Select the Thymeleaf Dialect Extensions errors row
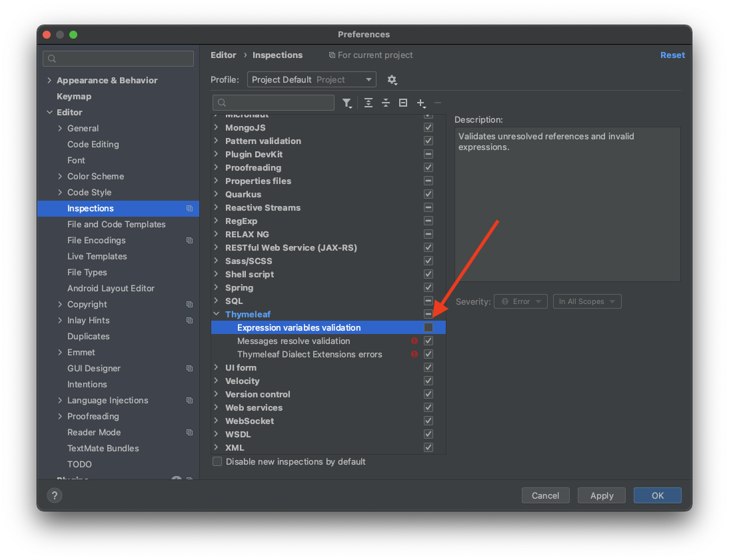The height and width of the screenshot is (560, 729). point(329,355)
